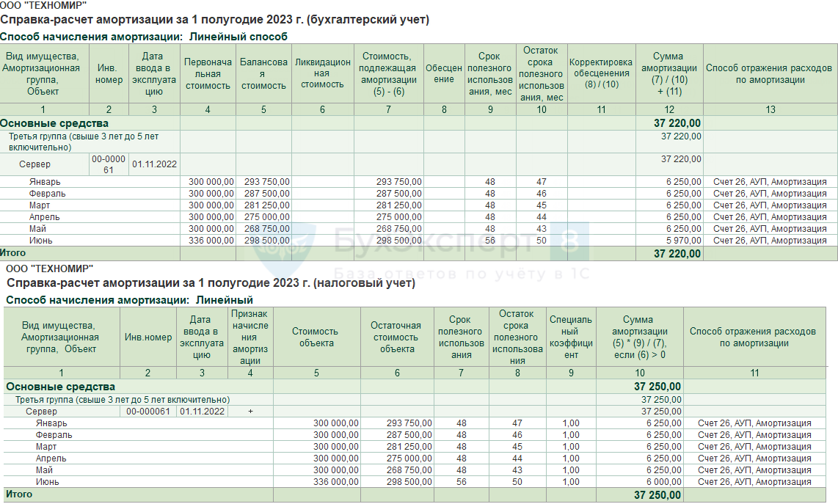Click the 37 220,00 total in the bookkeeping Итого row
Screen dimensions: 838x504
(677, 254)
